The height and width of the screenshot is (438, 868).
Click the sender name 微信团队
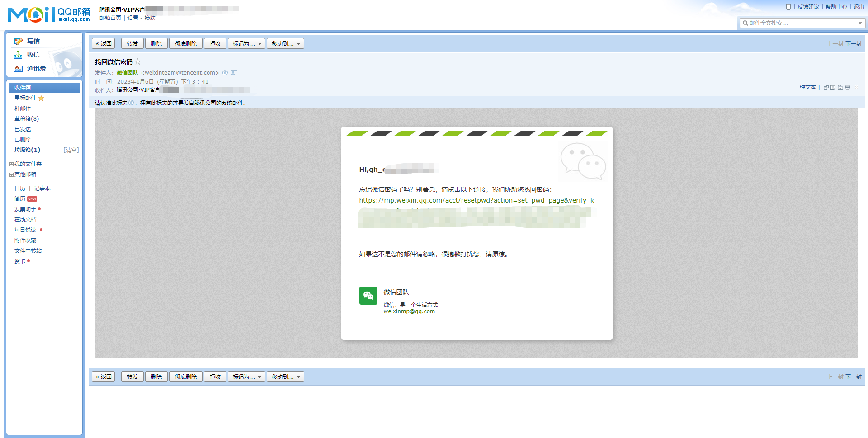[x=127, y=73]
